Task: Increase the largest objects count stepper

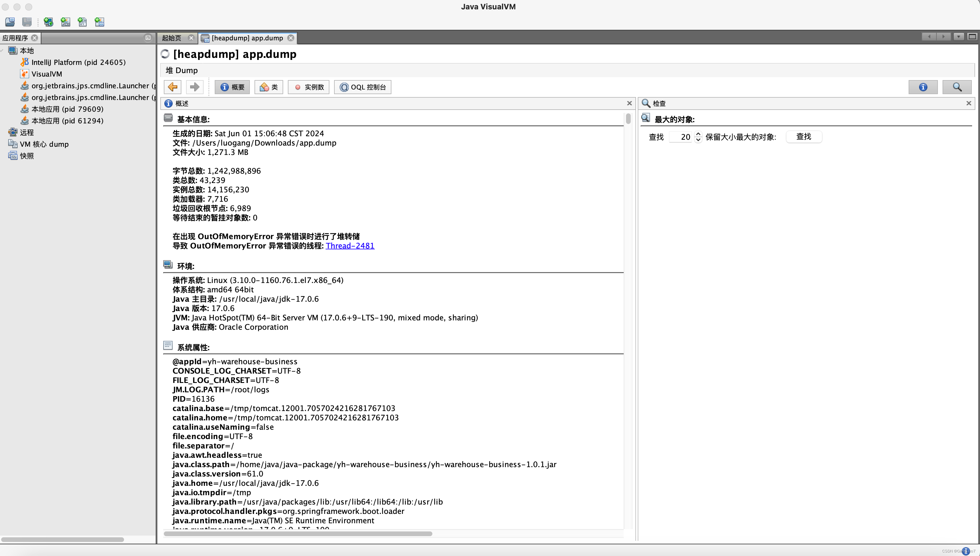Action: point(698,134)
